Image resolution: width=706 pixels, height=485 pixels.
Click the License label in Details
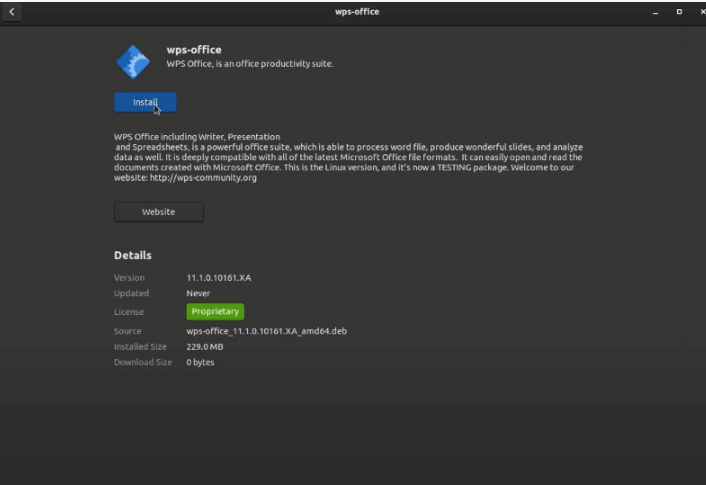129,311
